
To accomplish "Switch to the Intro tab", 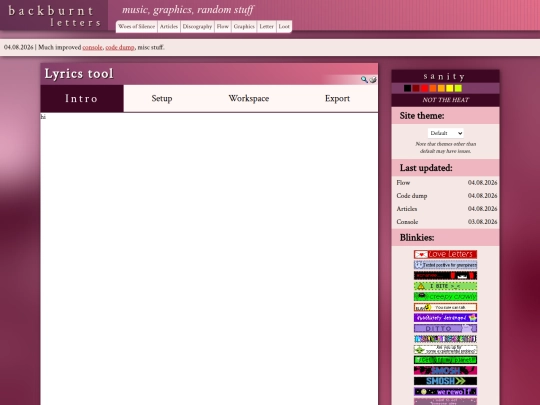I will 82,98.
